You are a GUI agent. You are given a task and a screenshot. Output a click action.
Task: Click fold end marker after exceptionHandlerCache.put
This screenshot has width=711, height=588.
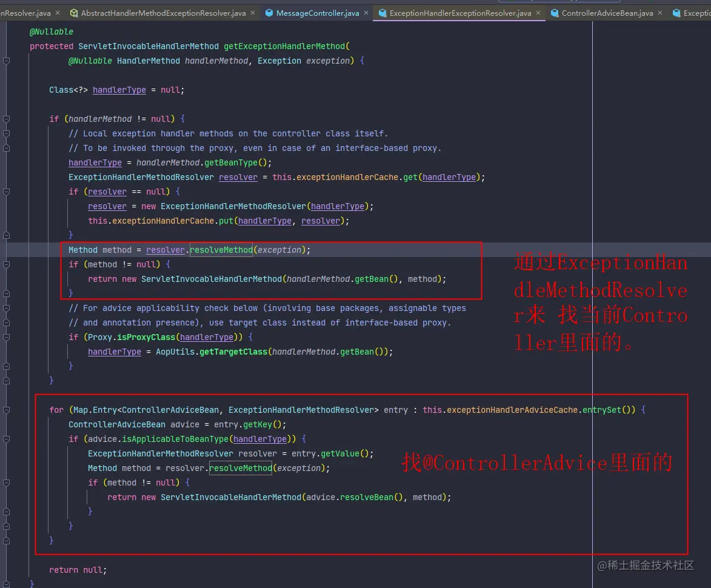(6, 235)
